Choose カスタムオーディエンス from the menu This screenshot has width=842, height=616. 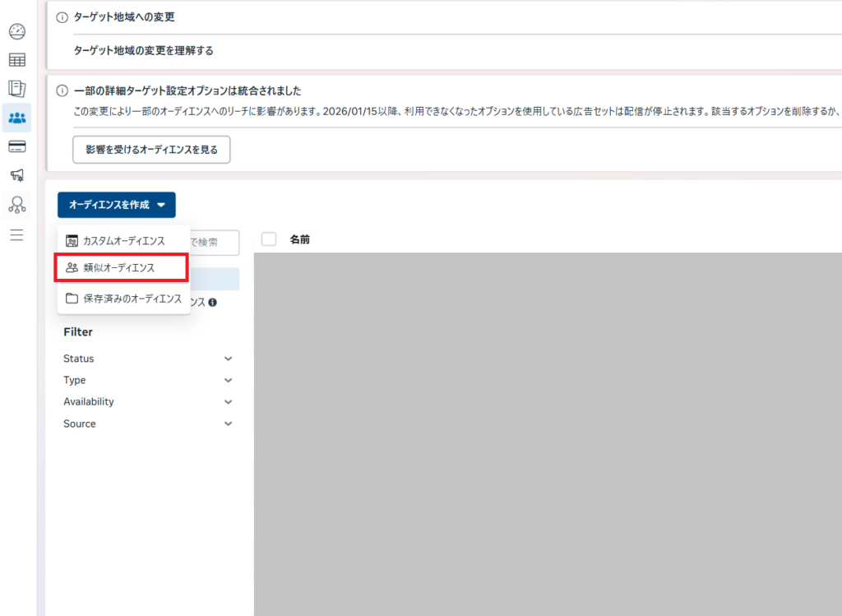tap(123, 241)
